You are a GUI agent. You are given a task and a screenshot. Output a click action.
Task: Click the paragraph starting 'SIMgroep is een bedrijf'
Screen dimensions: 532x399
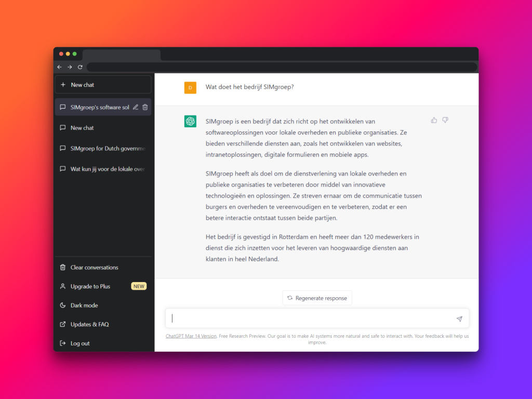pos(306,138)
